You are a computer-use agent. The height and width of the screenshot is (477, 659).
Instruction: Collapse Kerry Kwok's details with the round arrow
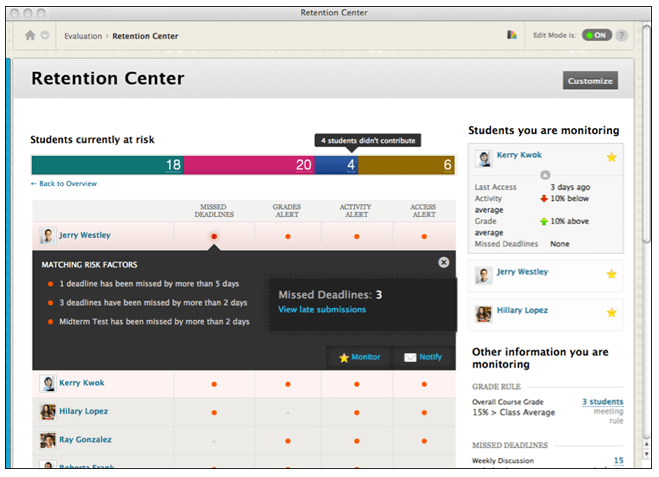(545, 175)
